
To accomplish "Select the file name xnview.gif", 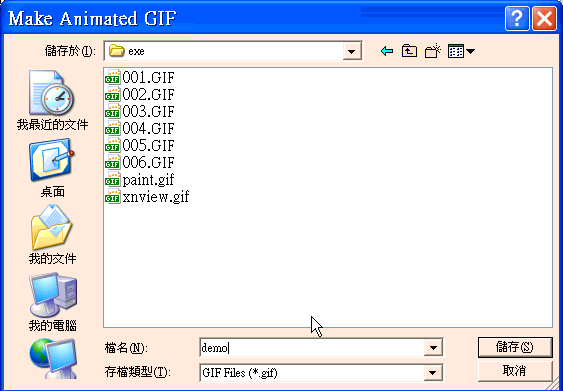I will (x=155, y=197).
